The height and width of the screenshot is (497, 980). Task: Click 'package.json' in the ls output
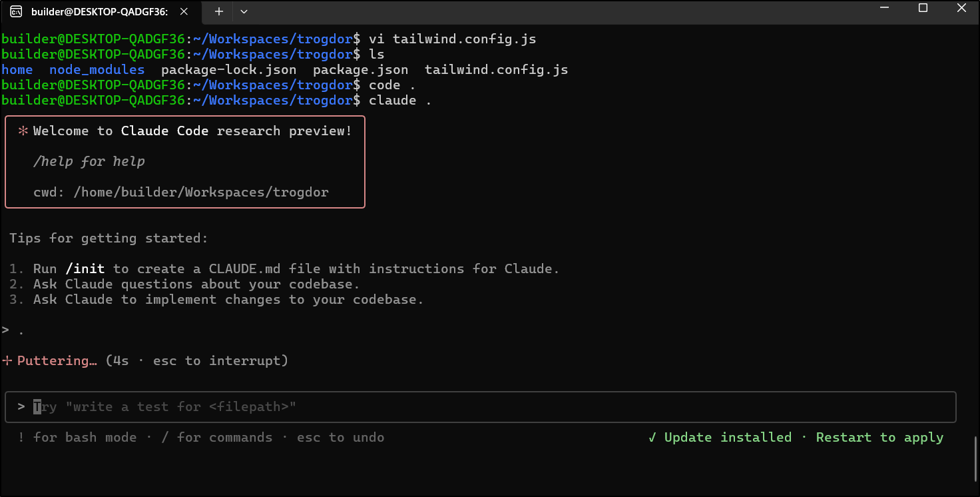pyautogui.click(x=361, y=70)
